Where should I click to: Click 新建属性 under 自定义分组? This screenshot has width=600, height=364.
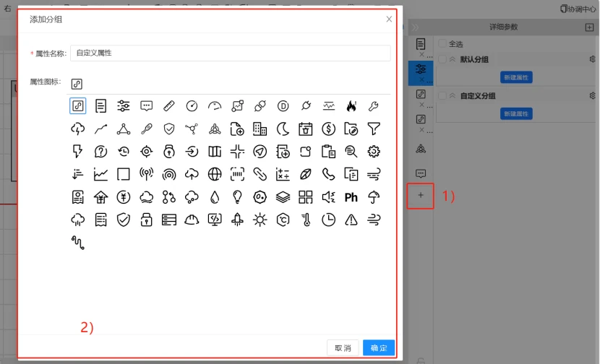[x=516, y=113]
